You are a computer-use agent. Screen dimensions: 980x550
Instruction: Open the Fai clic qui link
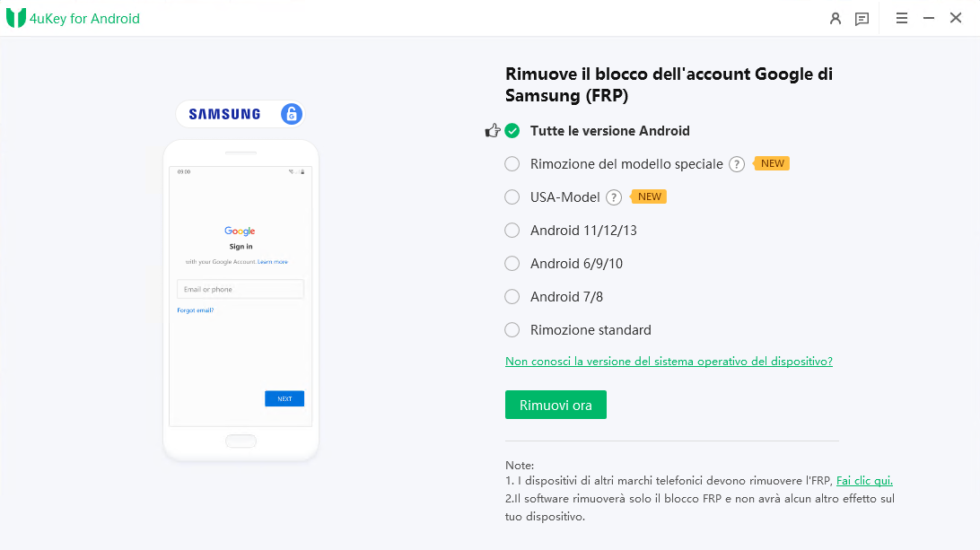(x=863, y=480)
